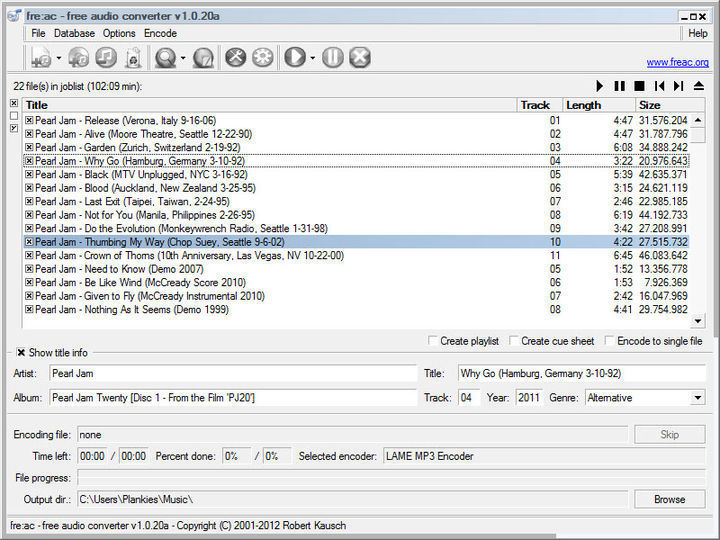The width and height of the screenshot is (720, 540).
Task: Click the Add audio files toolbar icon
Action: pos(41,58)
